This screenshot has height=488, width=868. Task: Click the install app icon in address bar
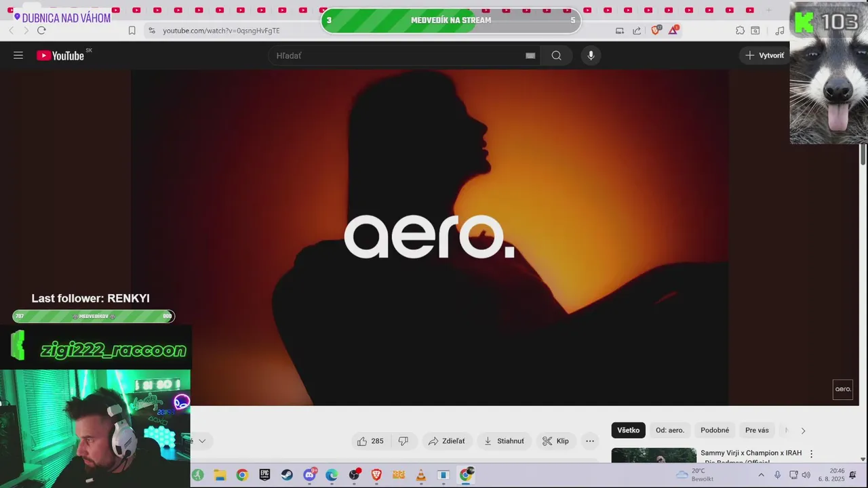620,30
